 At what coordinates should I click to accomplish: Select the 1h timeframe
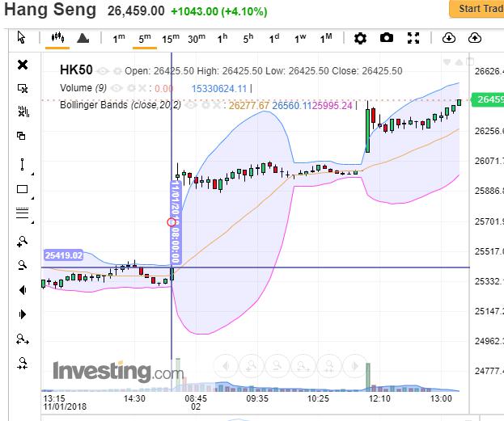point(222,39)
